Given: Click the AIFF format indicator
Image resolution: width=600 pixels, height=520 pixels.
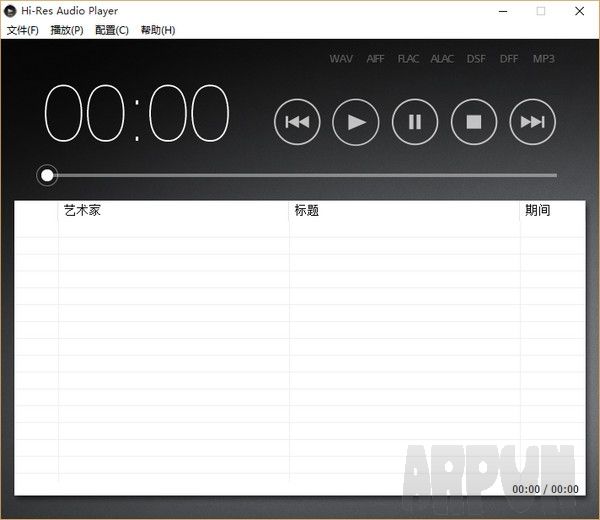Looking at the screenshot, I should coord(375,59).
